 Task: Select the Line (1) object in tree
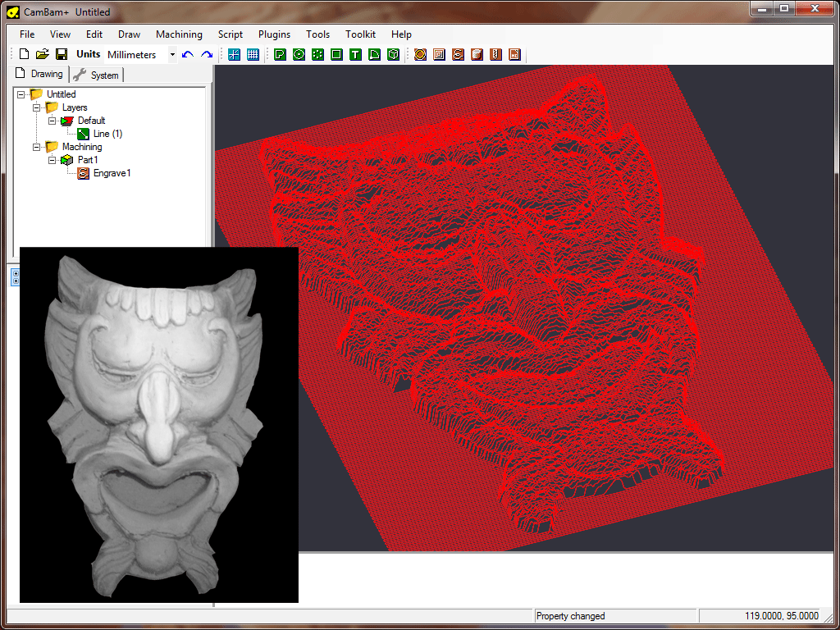point(107,134)
